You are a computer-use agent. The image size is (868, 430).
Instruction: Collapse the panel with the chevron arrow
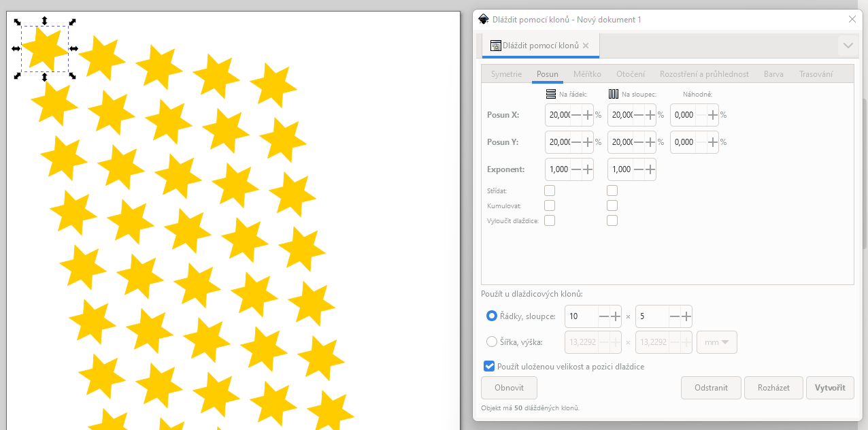847,45
